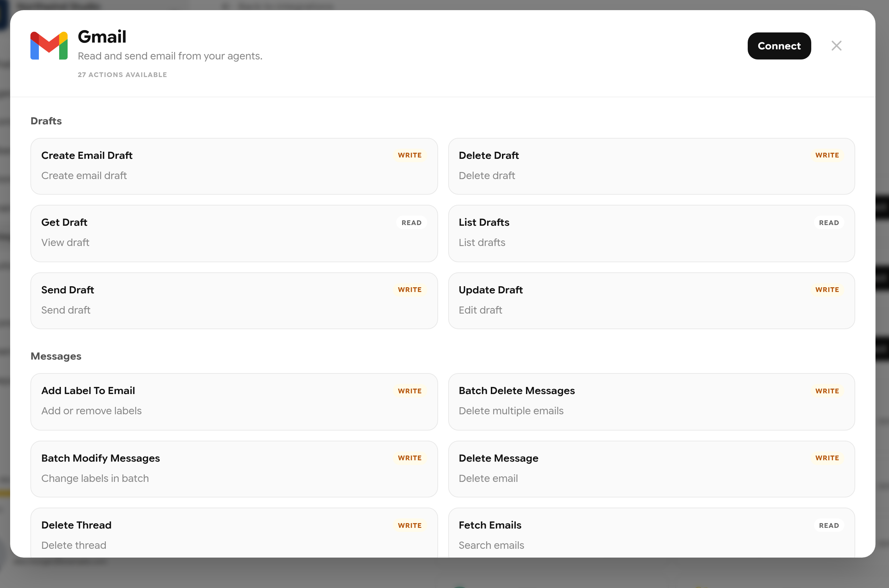Click the 'Change labels in batch' description
Screen dimensions: 889x588
tap(95, 478)
